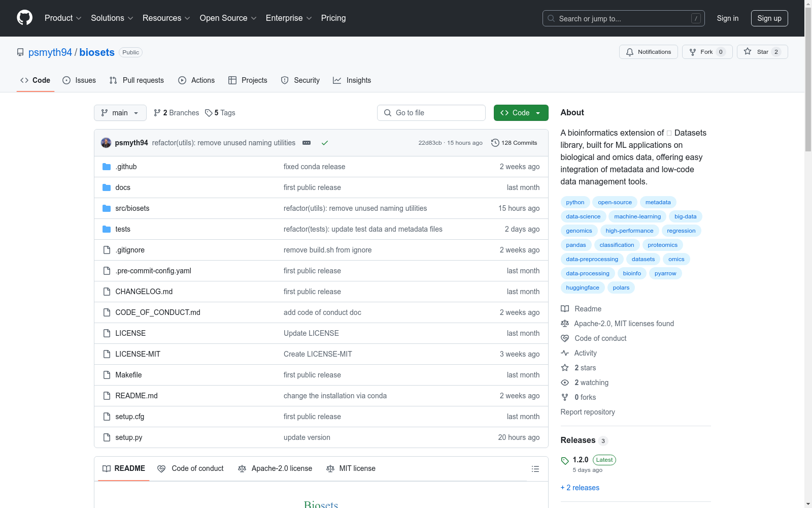Open the README.md file
The height and width of the screenshot is (508, 812).
coord(137,396)
